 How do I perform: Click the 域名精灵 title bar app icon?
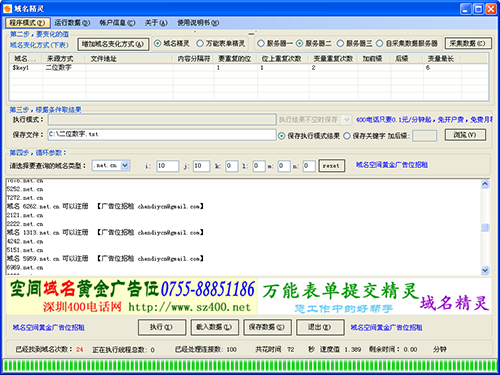tap(7, 8)
